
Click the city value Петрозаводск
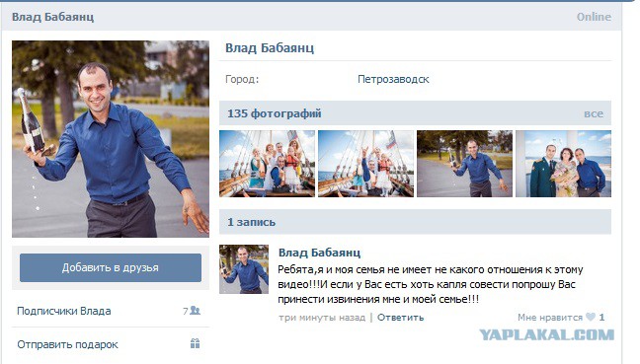click(x=393, y=79)
